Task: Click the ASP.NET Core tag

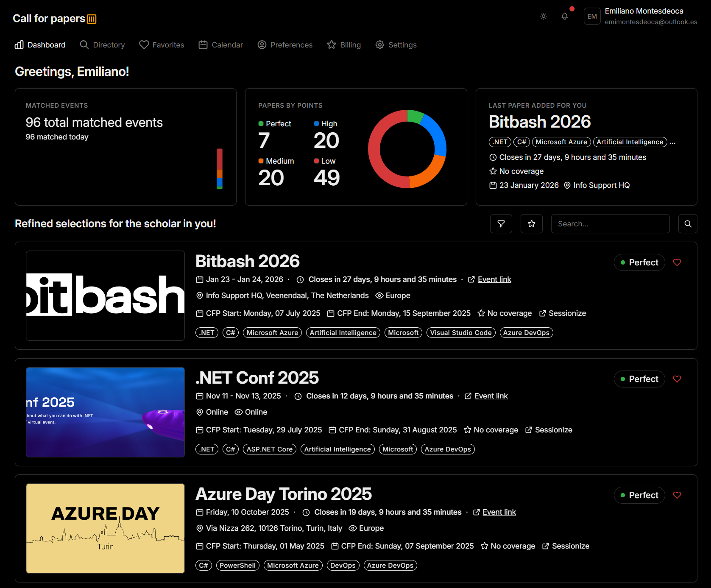Action: 270,449
